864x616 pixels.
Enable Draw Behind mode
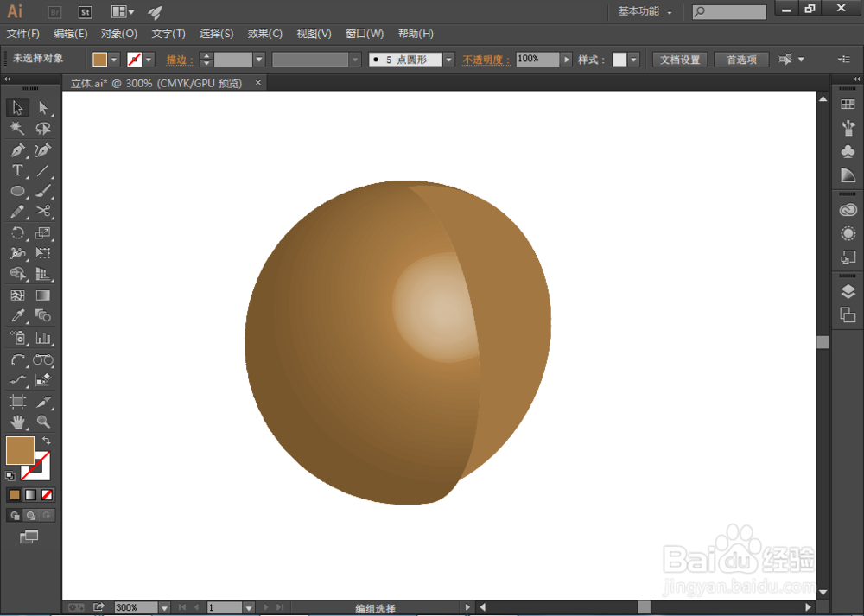[31, 516]
